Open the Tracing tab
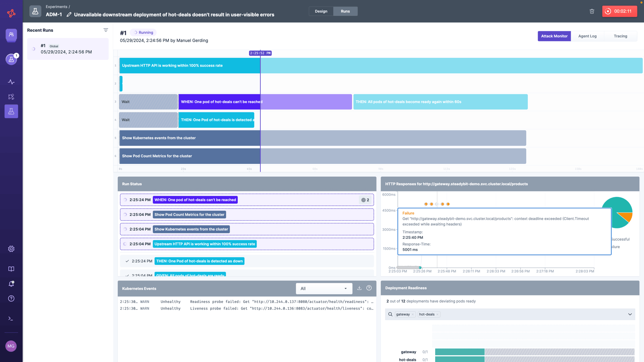The image size is (644, 362). click(620, 36)
